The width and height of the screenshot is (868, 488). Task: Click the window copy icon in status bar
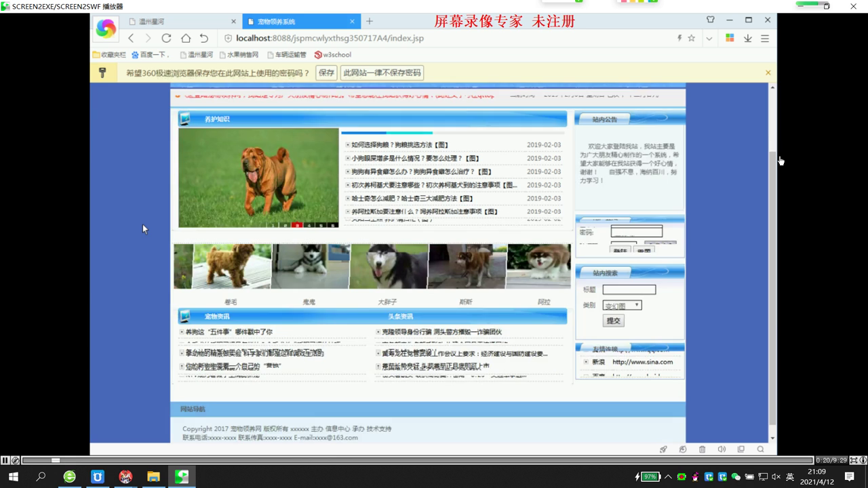(x=741, y=449)
